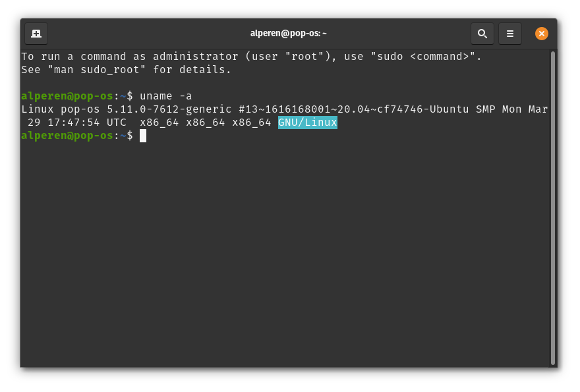The width and height of the screenshot is (580, 392).
Task: Open terminal preferences via the menu icon
Action: pos(510,34)
